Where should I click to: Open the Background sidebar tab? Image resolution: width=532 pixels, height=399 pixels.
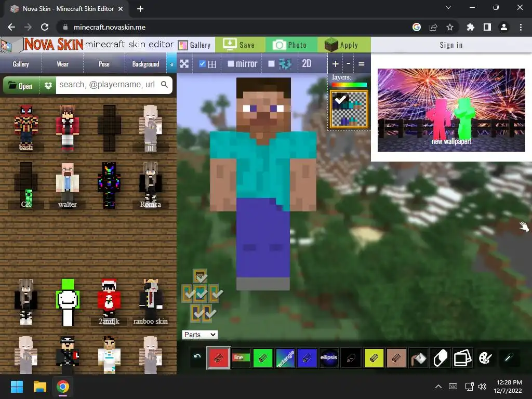(145, 64)
